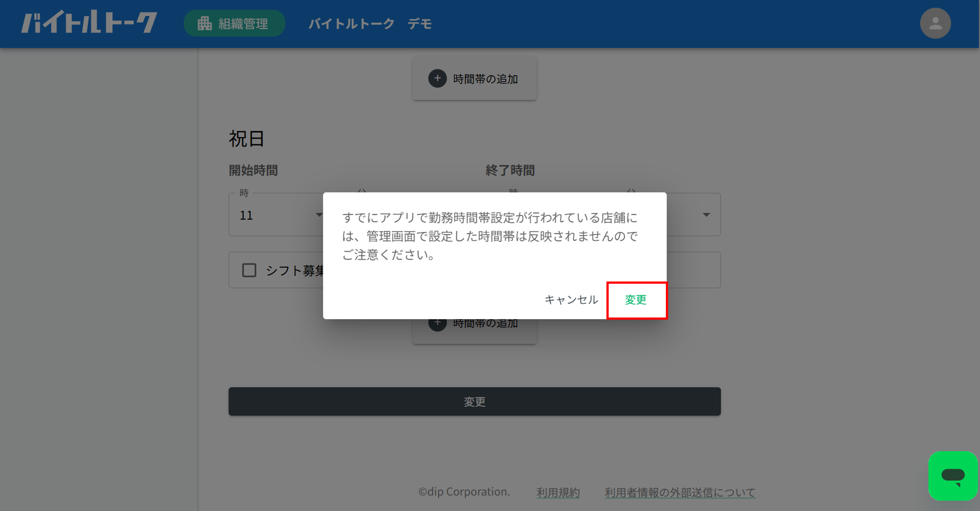Click the dark 変更 submit button
Image resolution: width=980 pixels, height=511 pixels.
pos(474,401)
